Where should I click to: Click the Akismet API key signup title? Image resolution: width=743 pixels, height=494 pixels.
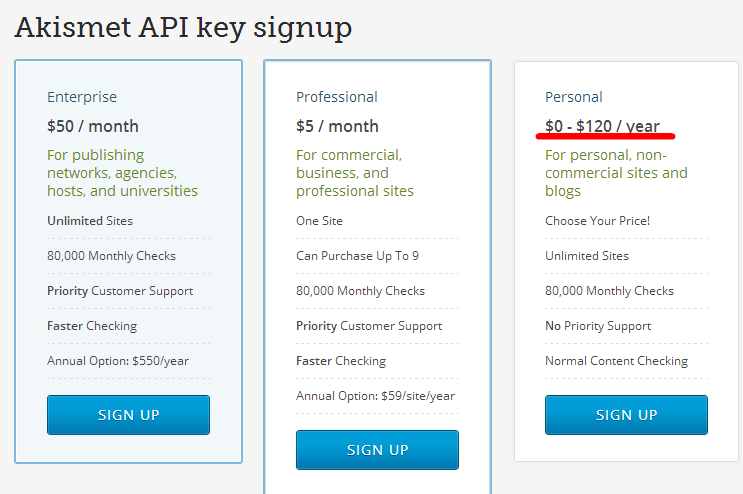[x=183, y=27]
